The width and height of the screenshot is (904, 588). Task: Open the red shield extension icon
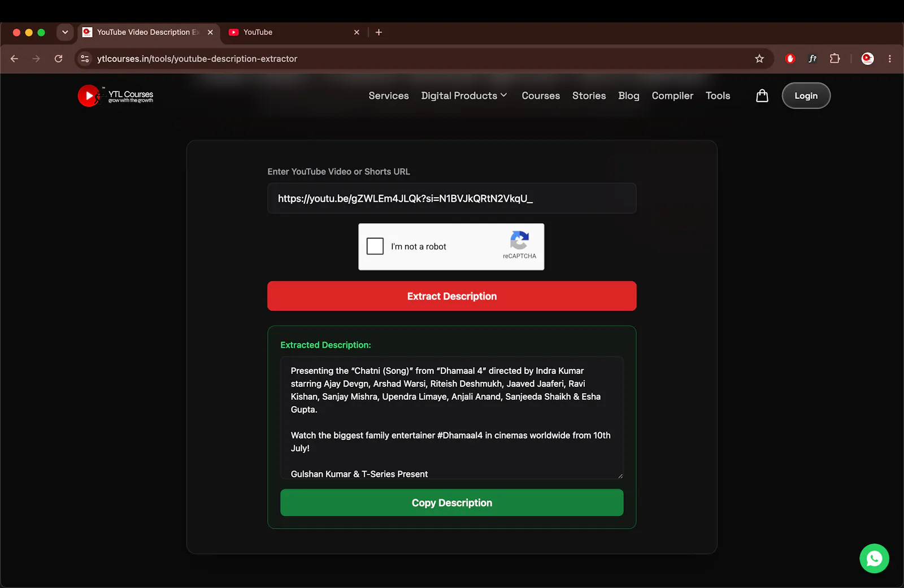[x=790, y=59]
